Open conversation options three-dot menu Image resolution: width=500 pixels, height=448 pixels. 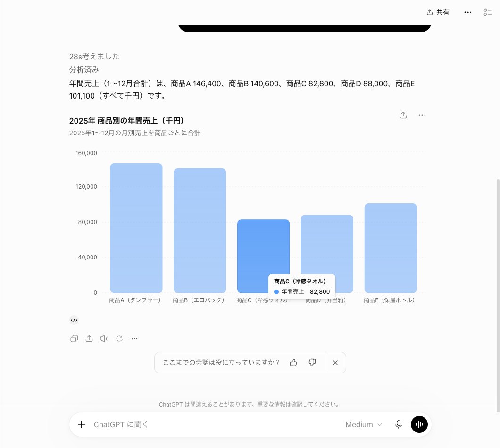[468, 12]
